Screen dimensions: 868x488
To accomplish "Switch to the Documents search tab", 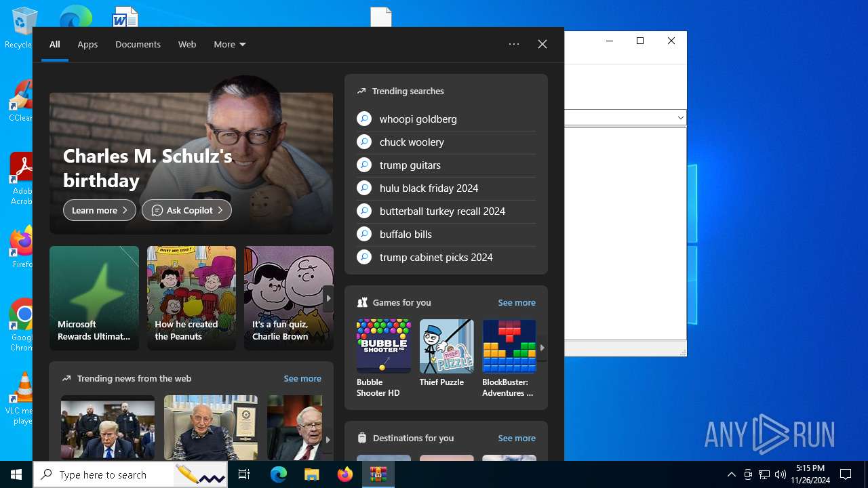I will [x=138, y=44].
